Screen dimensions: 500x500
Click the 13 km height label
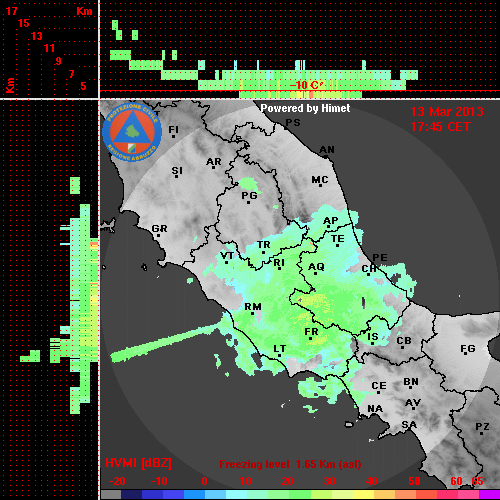click(37, 36)
